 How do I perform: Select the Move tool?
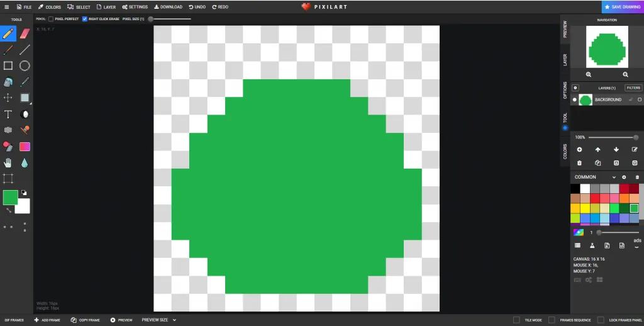coord(8,98)
